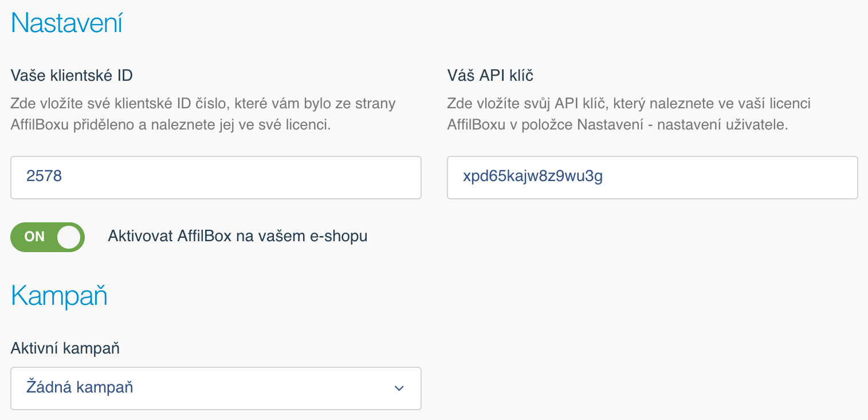The image size is (868, 420).
Task: Click the Kampaň section heading
Action: pyautogui.click(x=58, y=296)
